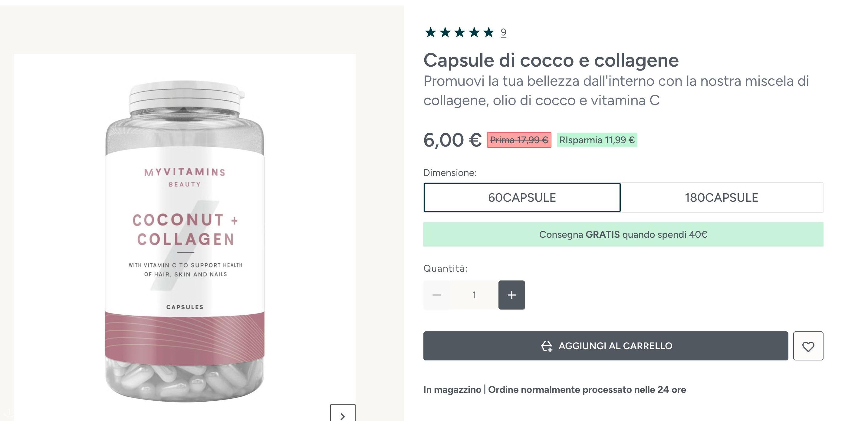Click the basket icon inside cart button

547,346
